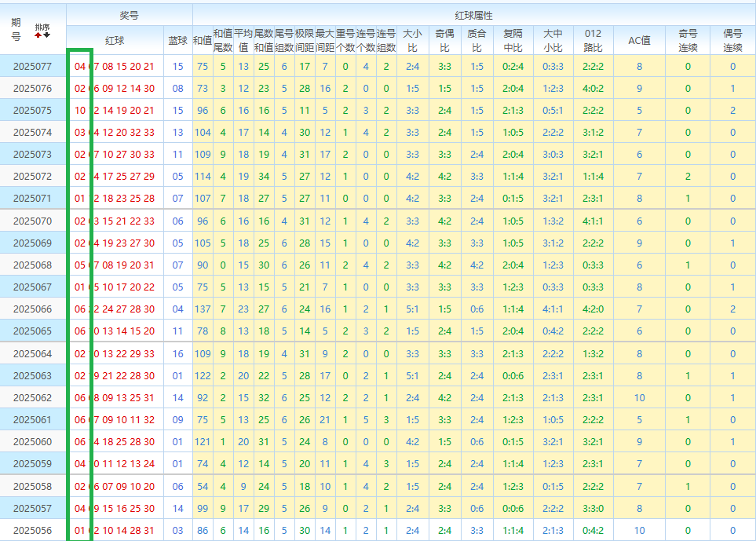This screenshot has height=541, width=756.
Task: Click sum value 137 in row 2025066
Action: (203, 309)
